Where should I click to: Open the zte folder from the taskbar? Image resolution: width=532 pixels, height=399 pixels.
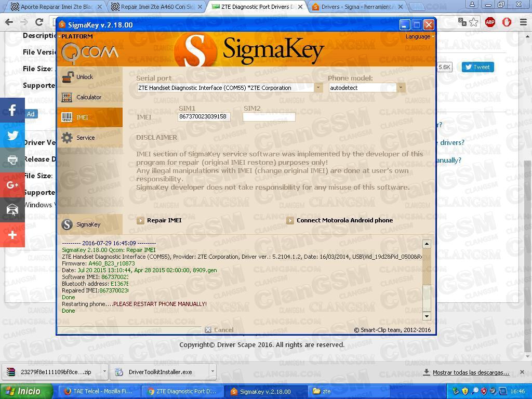[x=349, y=392]
